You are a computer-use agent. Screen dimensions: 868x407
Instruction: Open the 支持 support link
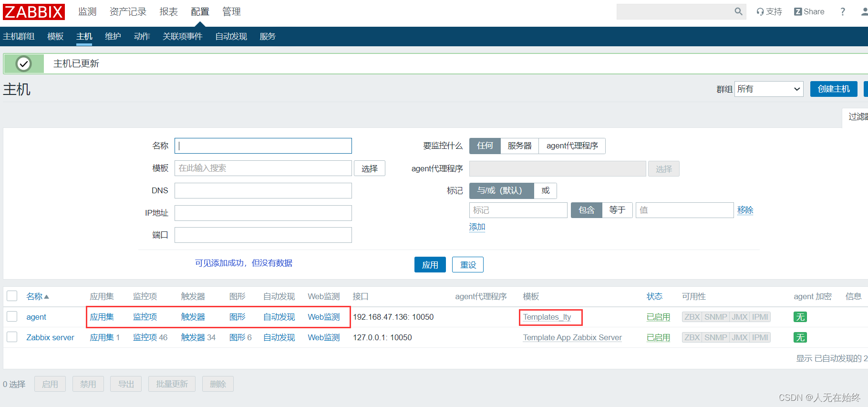pos(769,11)
